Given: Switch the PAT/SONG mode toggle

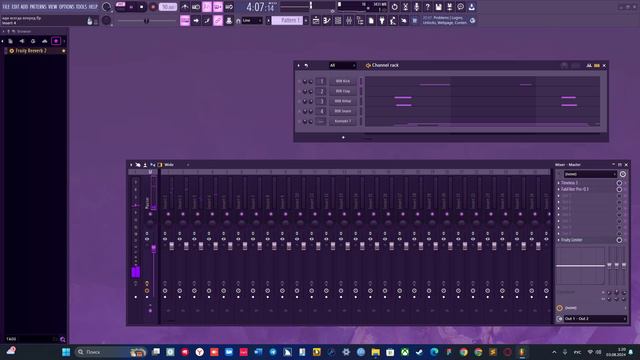Looking at the screenshot, I should 121,4.
